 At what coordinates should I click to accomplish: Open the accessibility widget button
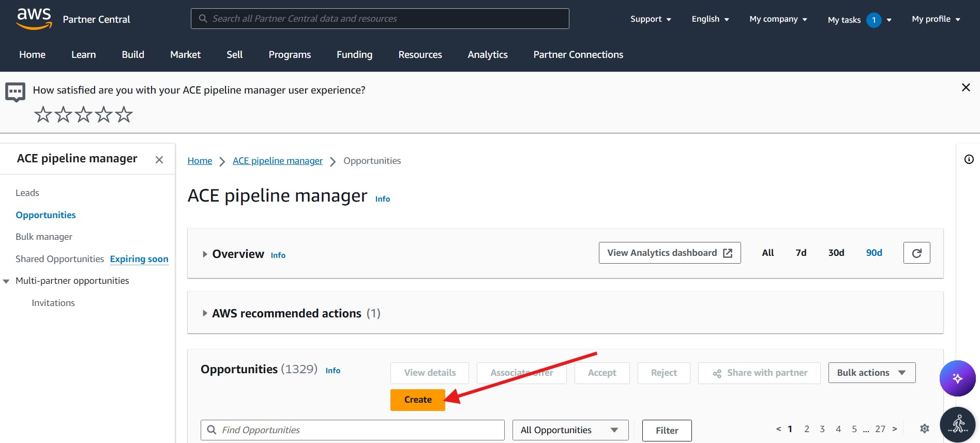click(x=958, y=425)
